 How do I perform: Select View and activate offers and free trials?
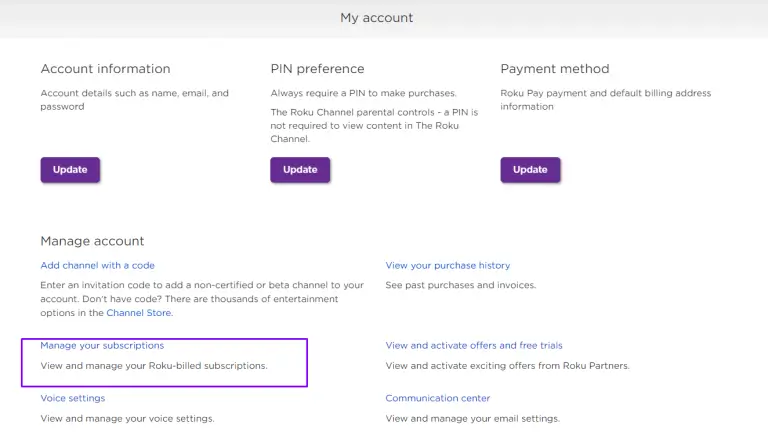(x=474, y=346)
